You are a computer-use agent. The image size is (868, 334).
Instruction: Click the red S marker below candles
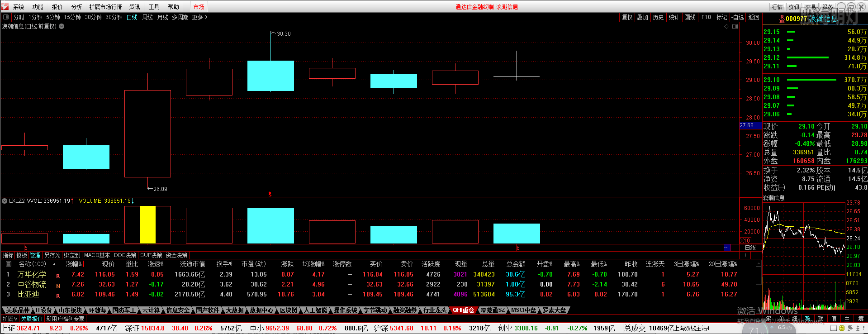pyautogui.click(x=270, y=194)
